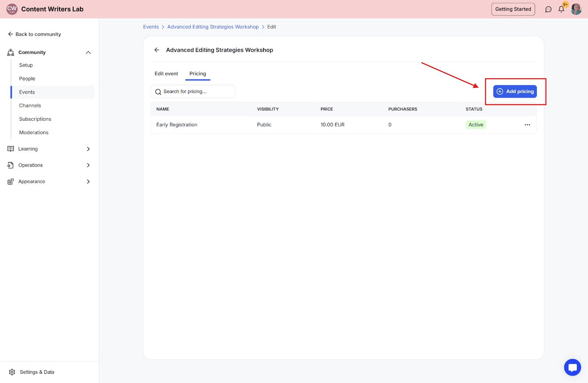The height and width of the screenshot is (383, 588).
Task: Click the Early Registration pricing name
Action: [177, 125]
